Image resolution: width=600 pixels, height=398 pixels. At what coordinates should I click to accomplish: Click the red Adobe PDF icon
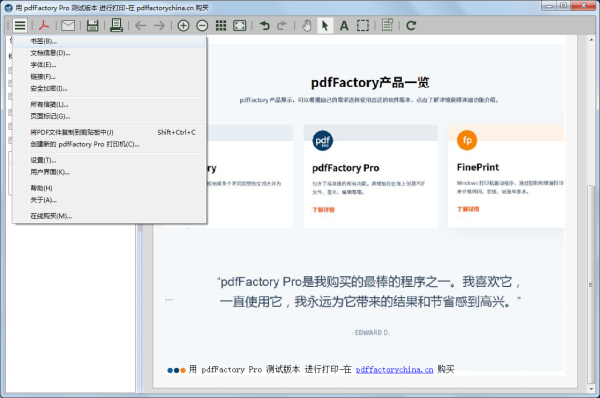(x=44, y=26)
